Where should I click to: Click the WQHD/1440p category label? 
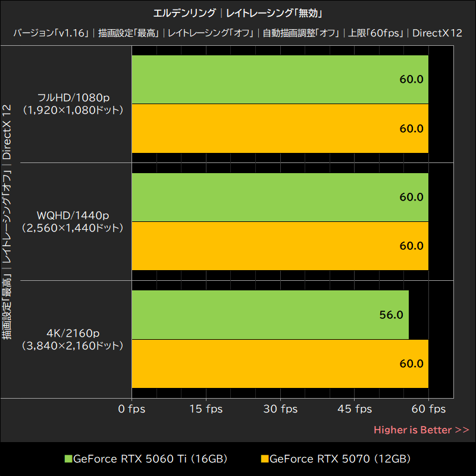(73, 215)
